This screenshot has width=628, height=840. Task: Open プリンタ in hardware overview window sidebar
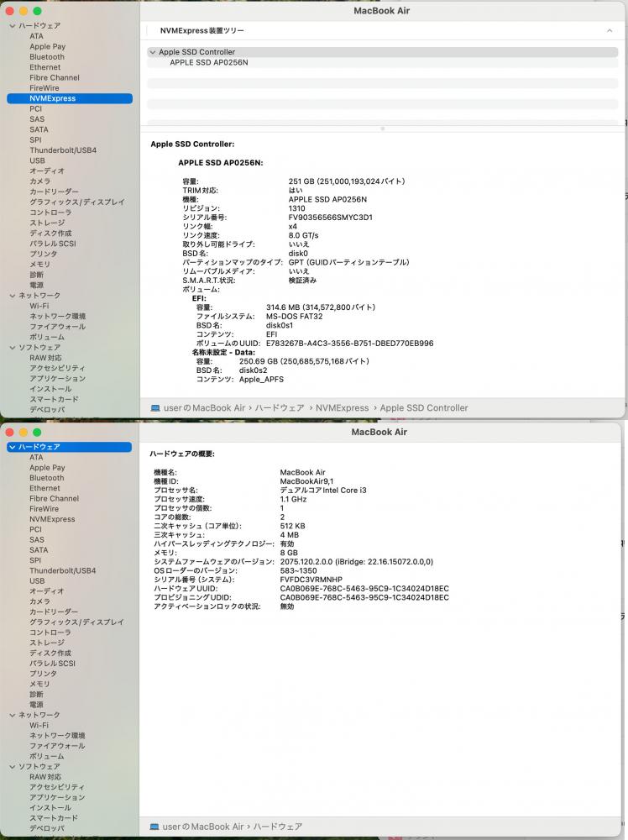pyautogui.click(x=44, y=674)
